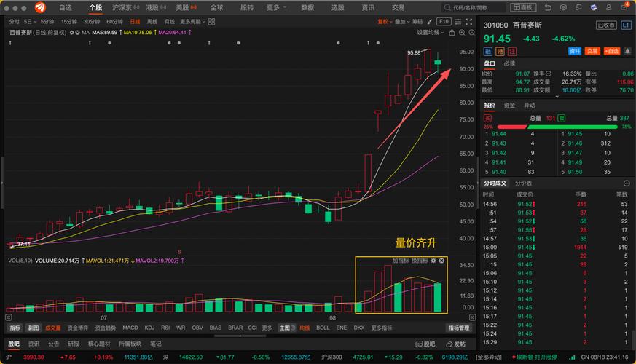Open the F10 company info button
Viewport: 636px width, 364px height.
(x=444, y=22)
